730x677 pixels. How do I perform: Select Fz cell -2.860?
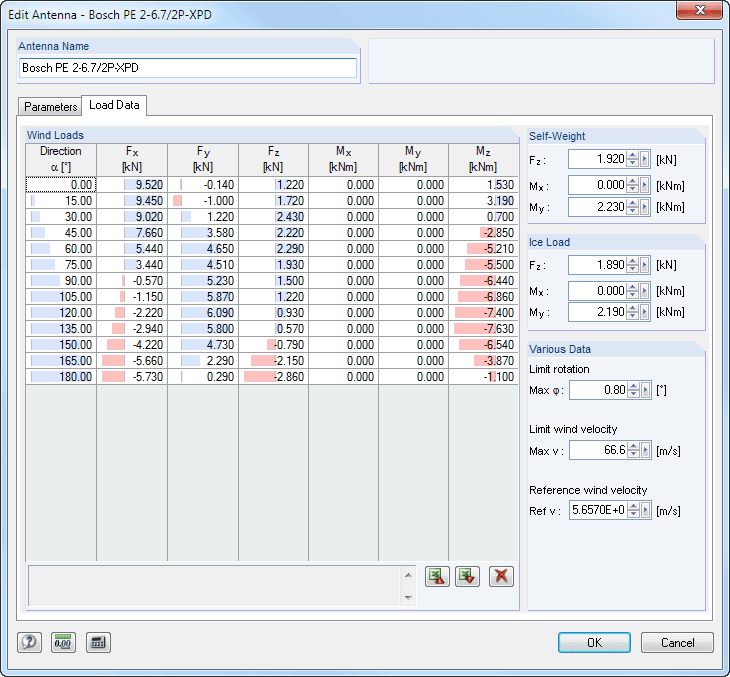273,377
